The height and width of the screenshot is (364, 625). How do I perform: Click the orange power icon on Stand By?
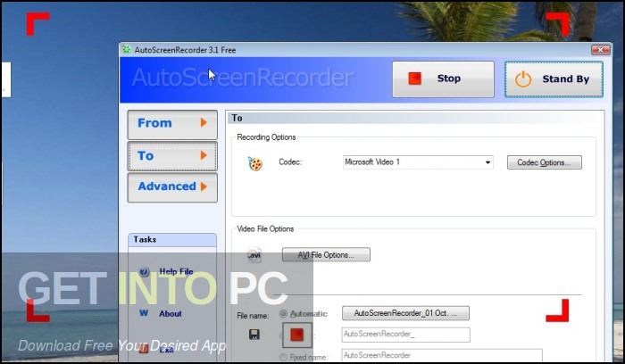pyautogui.click(x=523, y=79)
